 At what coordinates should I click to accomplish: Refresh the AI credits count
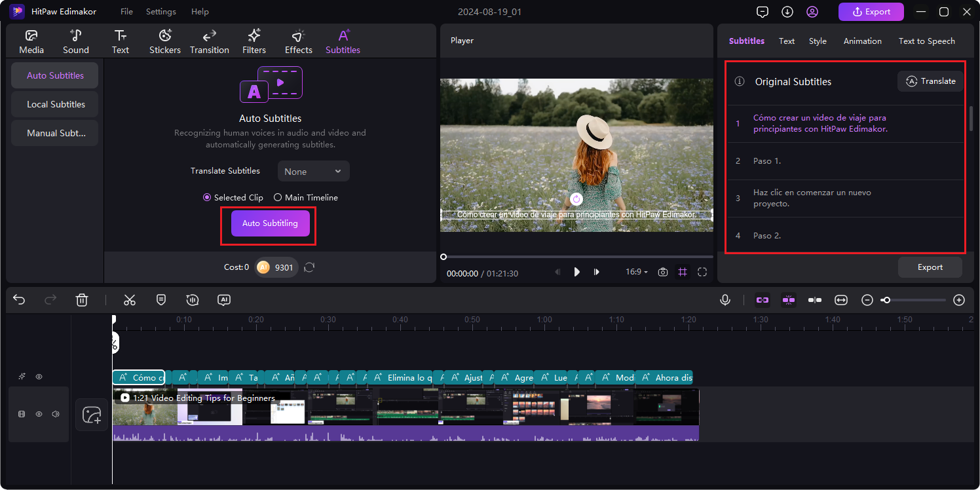point(309,267)
